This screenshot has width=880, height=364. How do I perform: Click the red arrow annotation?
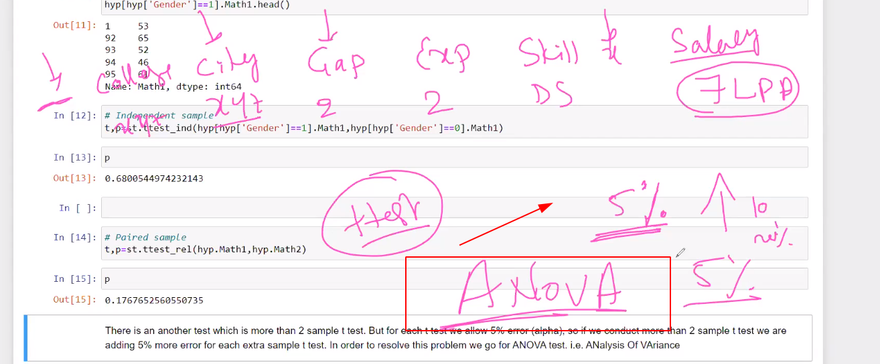coord(506,224)
